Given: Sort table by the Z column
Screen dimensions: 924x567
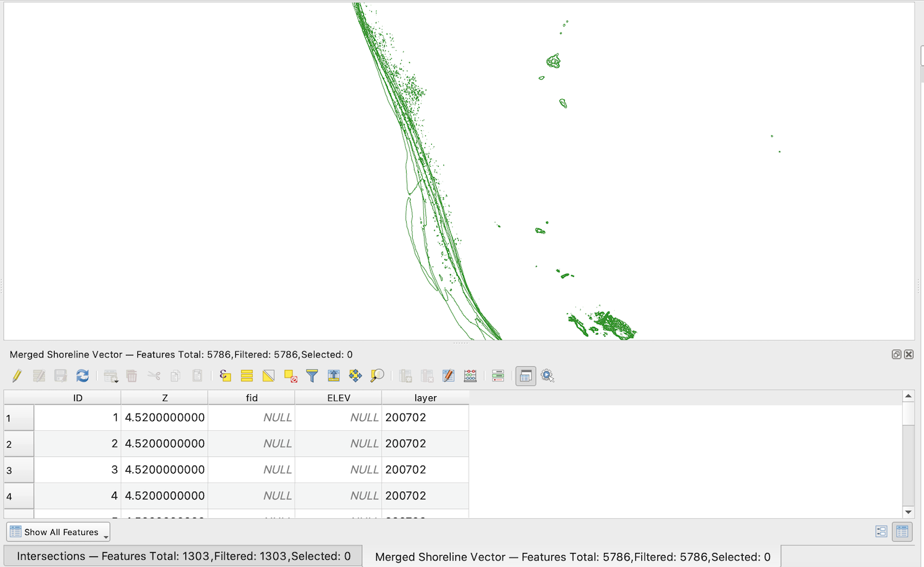Looking at the screenshot, I should click(164, 397).
